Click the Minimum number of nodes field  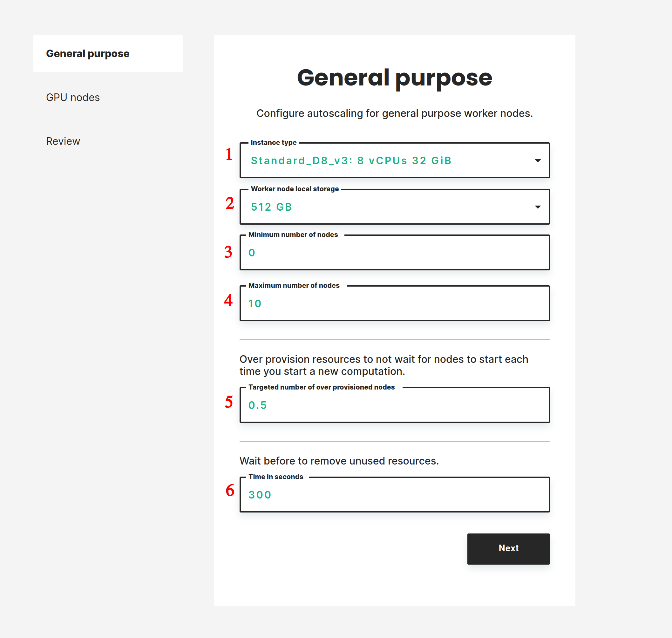tap(395, 253)
